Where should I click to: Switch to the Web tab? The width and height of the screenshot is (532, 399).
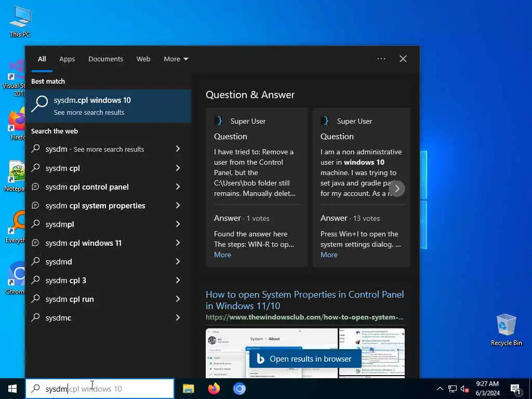coord(143,59)
